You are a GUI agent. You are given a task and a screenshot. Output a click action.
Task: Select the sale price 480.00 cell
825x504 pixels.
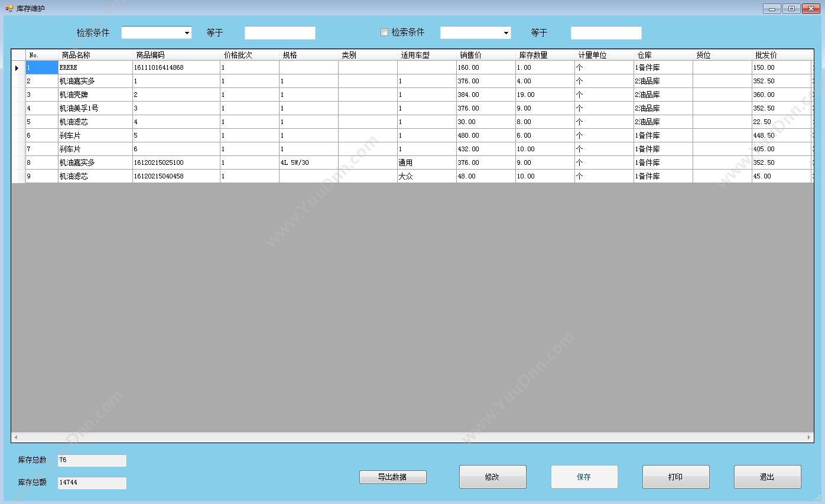click(486, 135)
